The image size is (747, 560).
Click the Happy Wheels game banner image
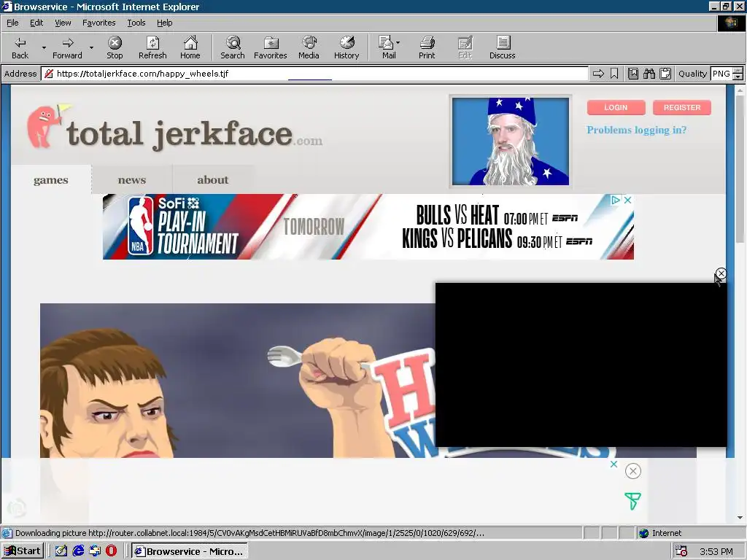click(x=237, y=380)
